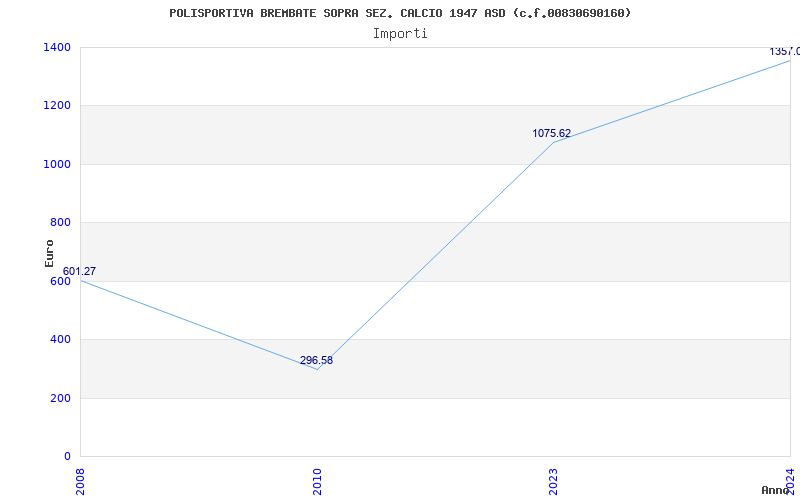Click the 2008 x-axis year label
Image resolution: width=800 pixels, height=500 pixels.
(81, 482)
